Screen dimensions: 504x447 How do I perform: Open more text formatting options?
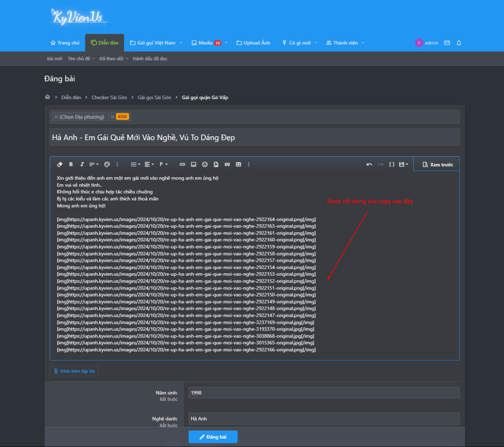pyautogui.click(x=117, y=164)
